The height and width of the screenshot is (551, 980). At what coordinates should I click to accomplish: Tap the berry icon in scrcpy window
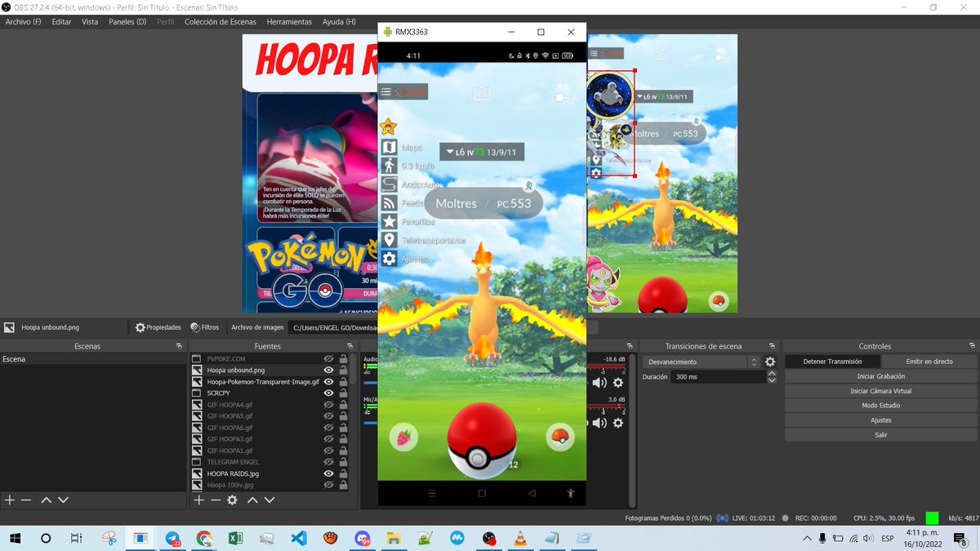click(x=403, y=438)
